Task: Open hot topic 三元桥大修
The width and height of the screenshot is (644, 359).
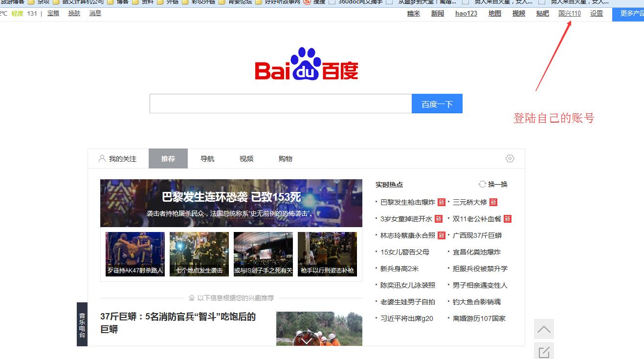Action: coord(470,202)
